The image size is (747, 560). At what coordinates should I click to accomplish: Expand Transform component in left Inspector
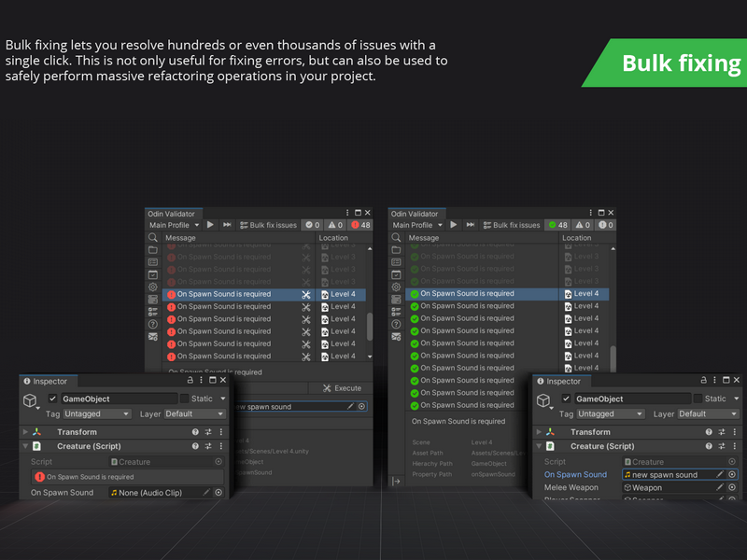coord(25,432)
